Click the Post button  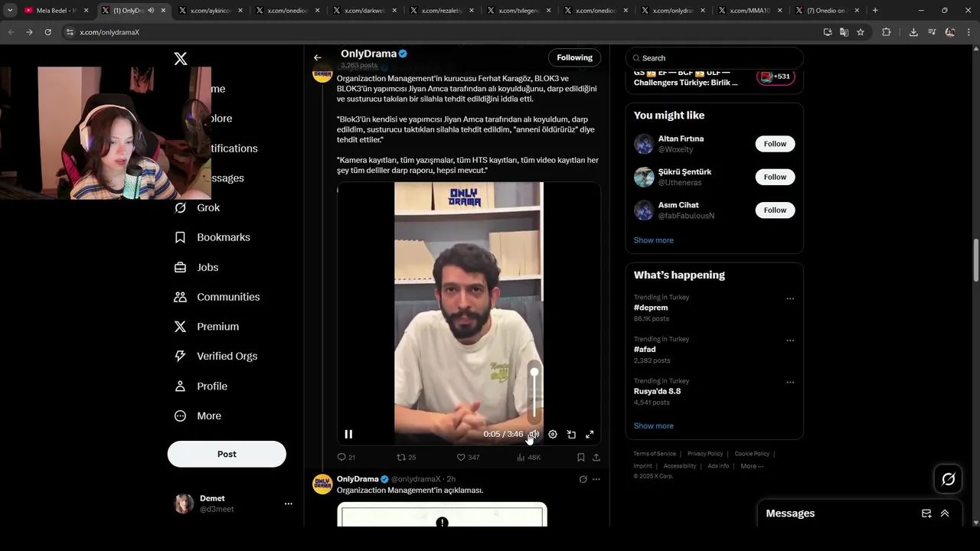point(227,454)
